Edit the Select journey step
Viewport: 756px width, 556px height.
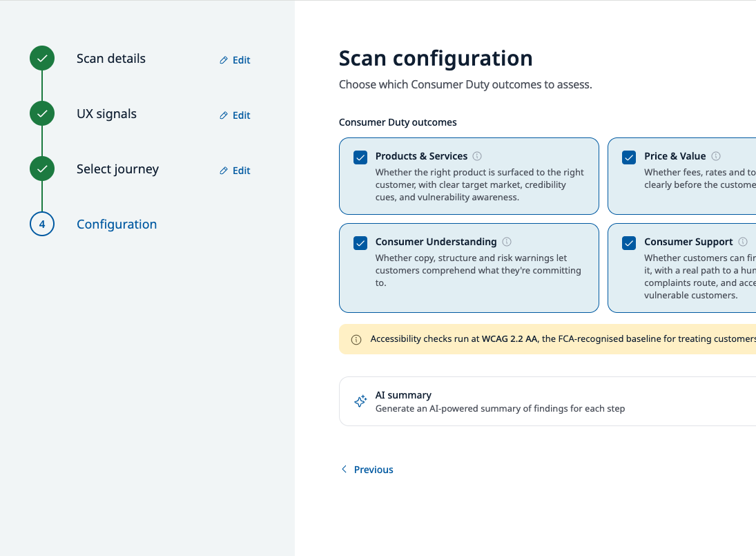[x=235, y=171]
